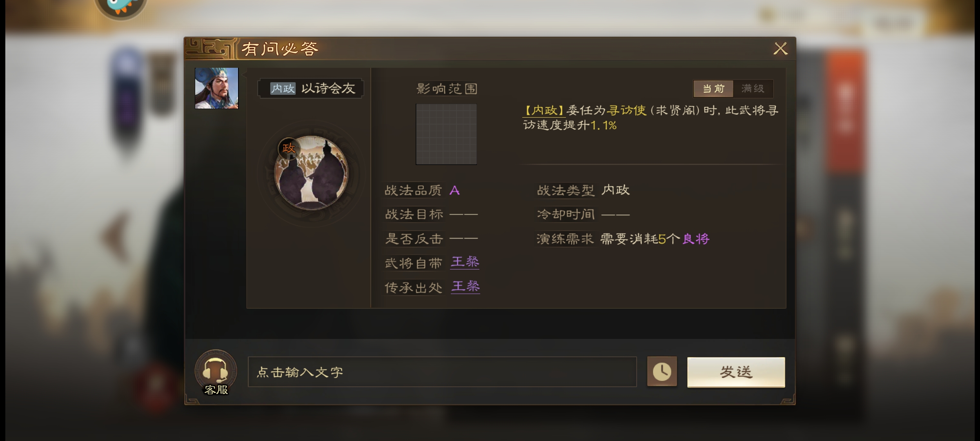Screen dimensions: 980x441
Task: Click the purple A quality rating
Action: (454, 190)
